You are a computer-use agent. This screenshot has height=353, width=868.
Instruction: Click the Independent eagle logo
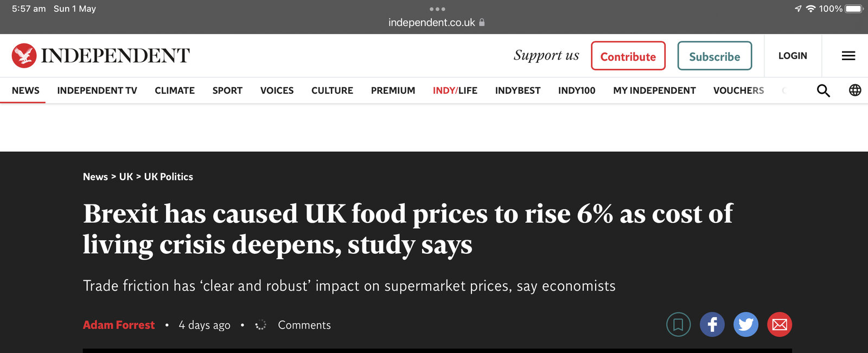pyautogui.click(x=24, y=55)
